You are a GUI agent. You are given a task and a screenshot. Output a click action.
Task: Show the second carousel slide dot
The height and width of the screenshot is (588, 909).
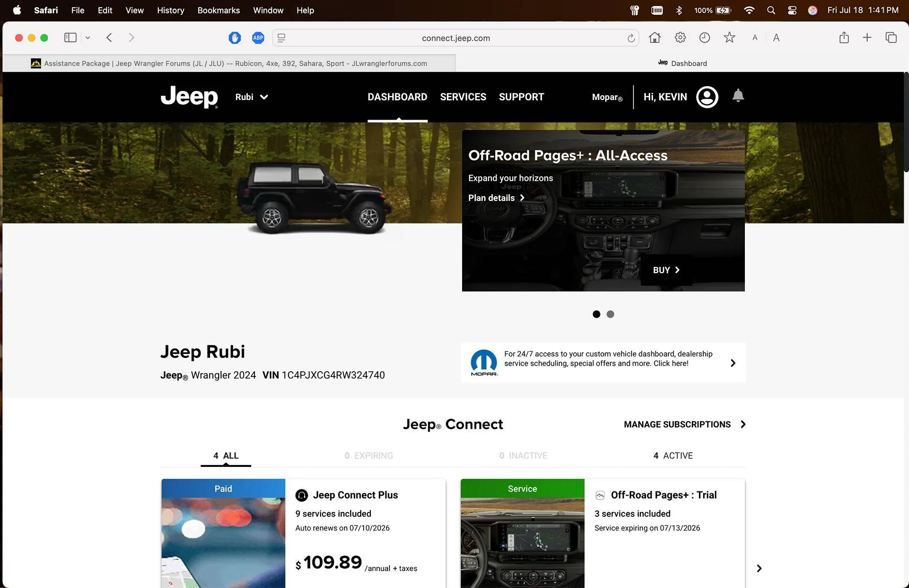coord(610,314)
